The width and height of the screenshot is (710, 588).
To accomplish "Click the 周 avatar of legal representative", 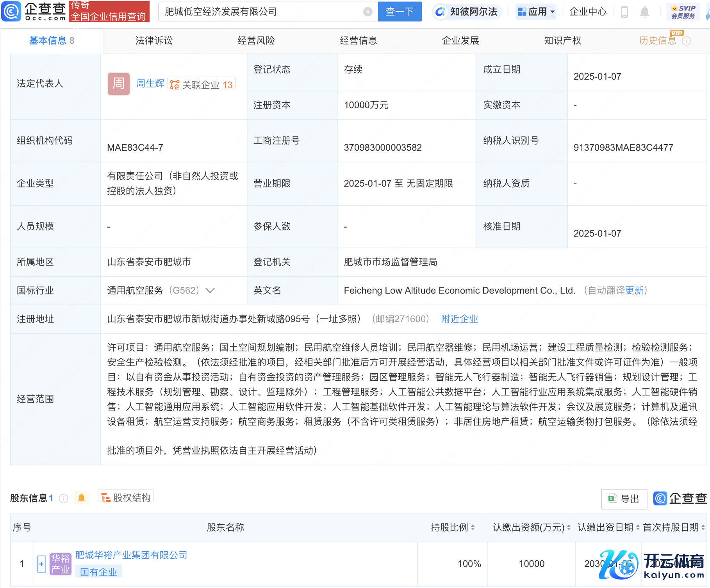I will click(118, 84).
